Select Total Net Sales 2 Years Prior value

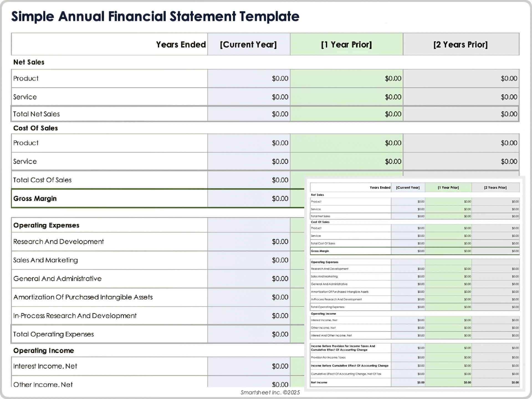click(461, 114)
